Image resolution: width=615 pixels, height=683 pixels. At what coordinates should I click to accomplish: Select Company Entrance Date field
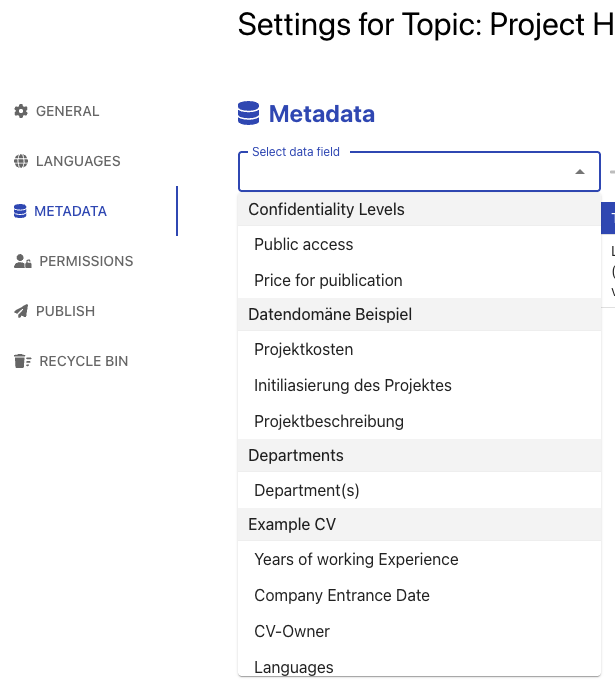point(341,595)
